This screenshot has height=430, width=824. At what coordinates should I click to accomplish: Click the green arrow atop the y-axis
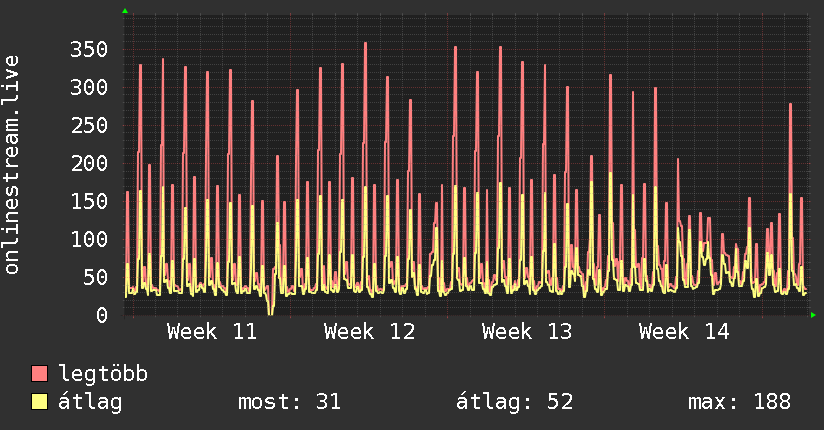pos(125,11)
